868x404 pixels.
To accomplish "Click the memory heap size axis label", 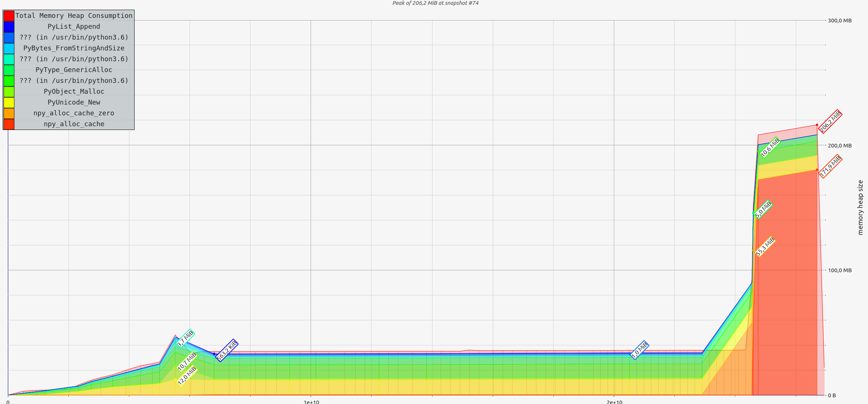I will 861,207.
